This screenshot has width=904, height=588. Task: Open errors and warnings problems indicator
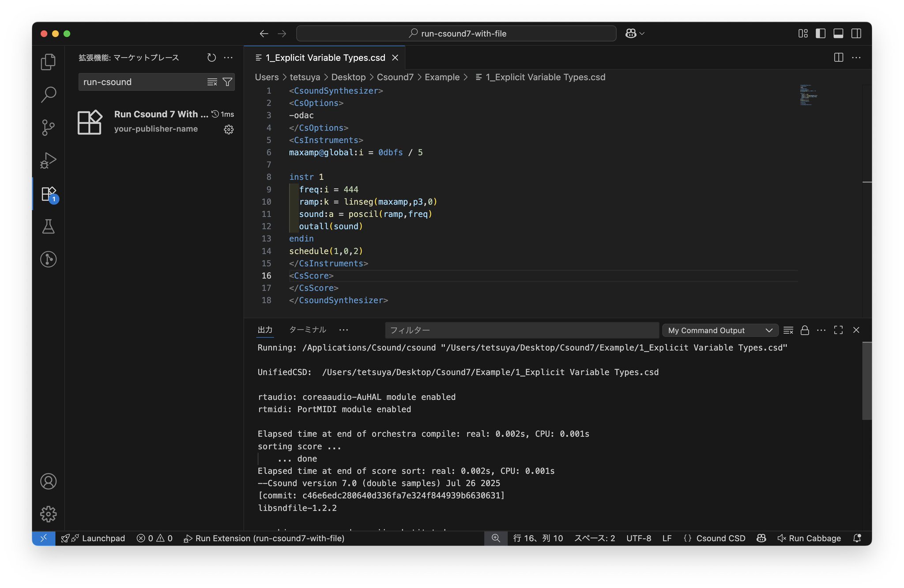pos(154,538)
